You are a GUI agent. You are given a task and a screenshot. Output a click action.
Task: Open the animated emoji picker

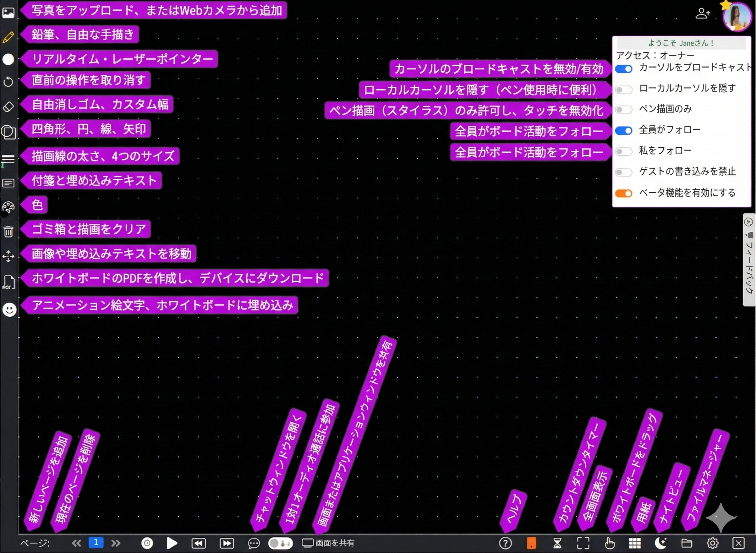click(x=9, y=309)
